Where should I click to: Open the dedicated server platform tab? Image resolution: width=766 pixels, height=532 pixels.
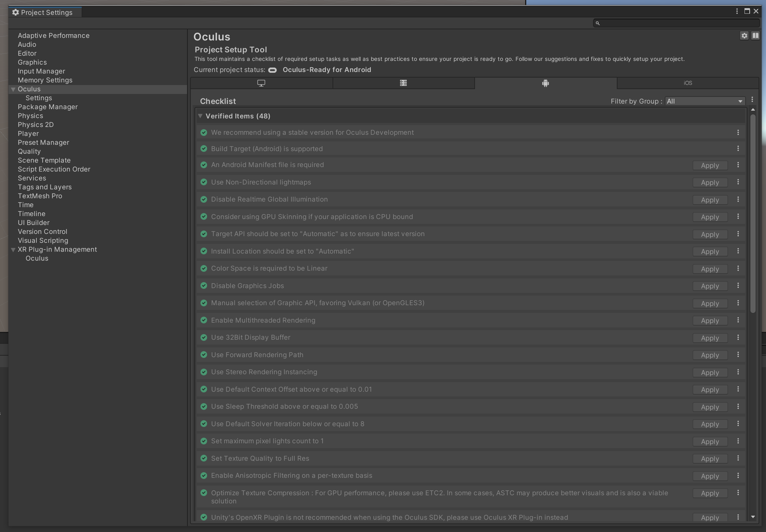[403, 83]
